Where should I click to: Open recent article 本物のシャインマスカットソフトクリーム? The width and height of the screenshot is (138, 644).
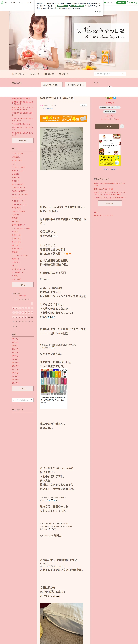(x=23, y=109)
